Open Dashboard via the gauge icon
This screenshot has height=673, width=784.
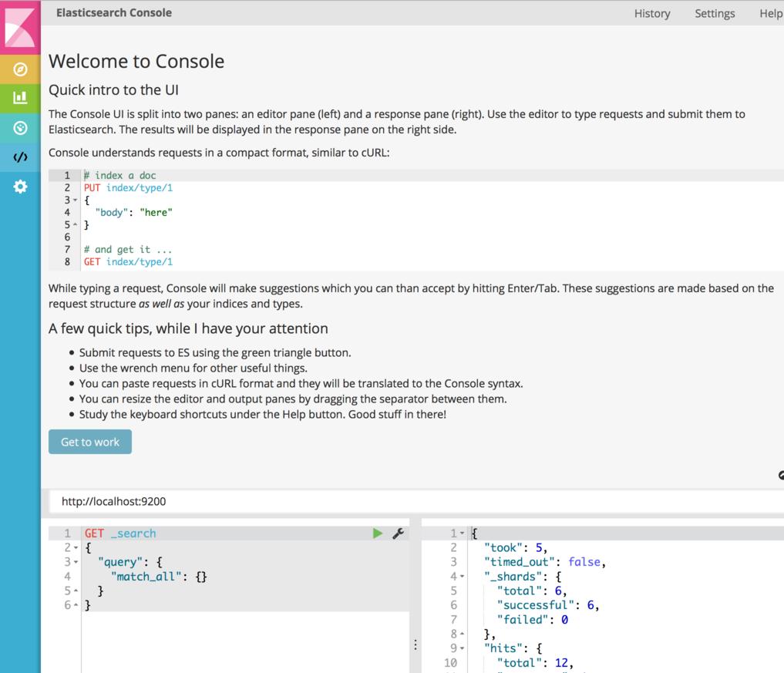tap(20, 128)
